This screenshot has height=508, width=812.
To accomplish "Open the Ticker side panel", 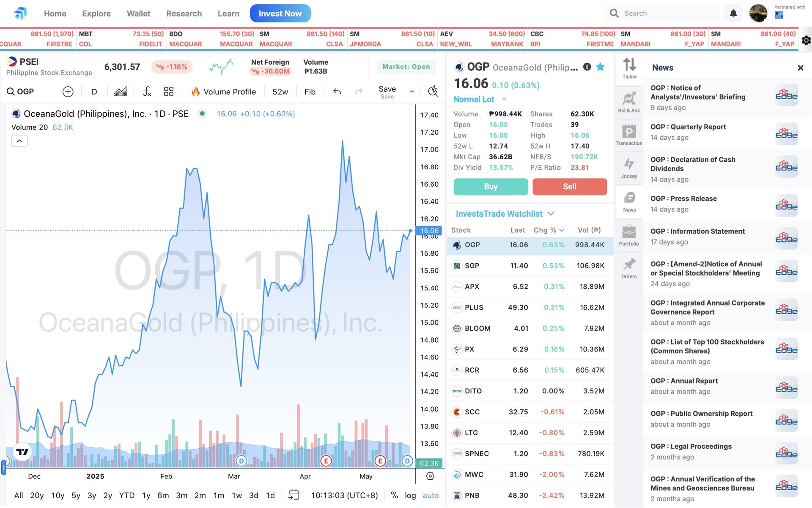I will [x=629, y=69].
